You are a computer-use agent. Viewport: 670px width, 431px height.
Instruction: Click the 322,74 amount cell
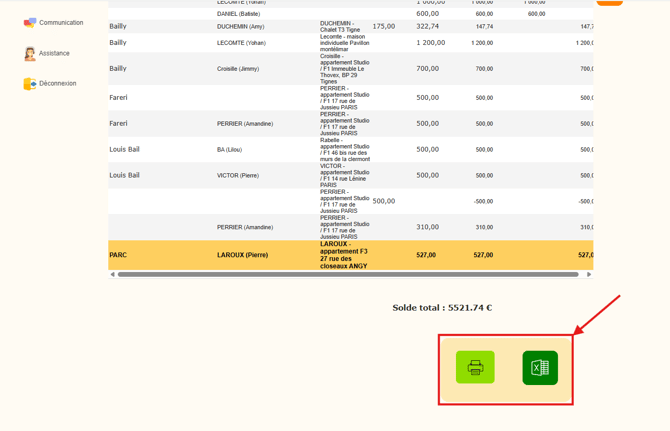428,26
